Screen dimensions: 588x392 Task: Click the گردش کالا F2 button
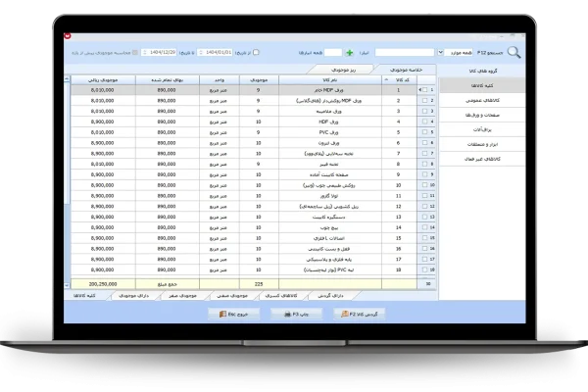(x=360, y=314)
